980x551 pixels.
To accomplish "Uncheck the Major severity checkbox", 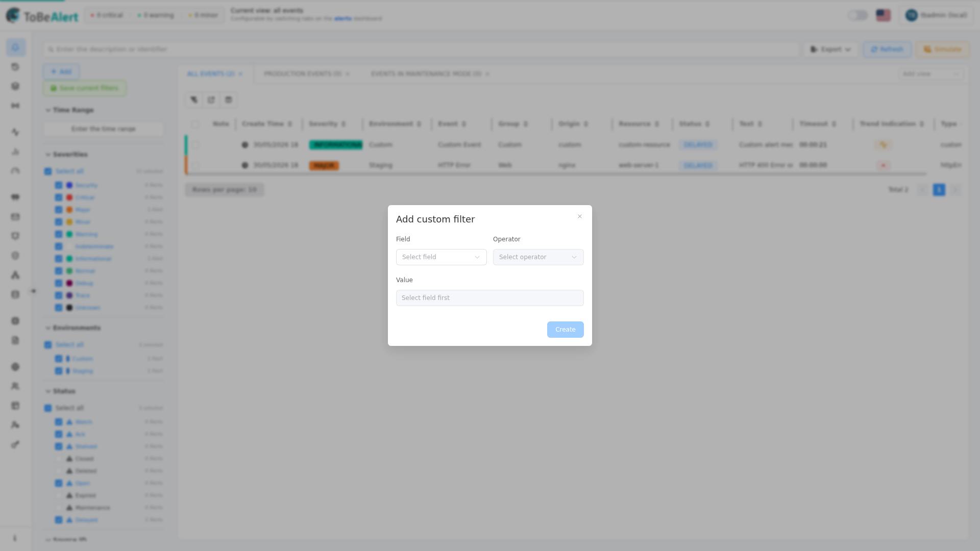I will pyautogui.click(x=59, y=210).
